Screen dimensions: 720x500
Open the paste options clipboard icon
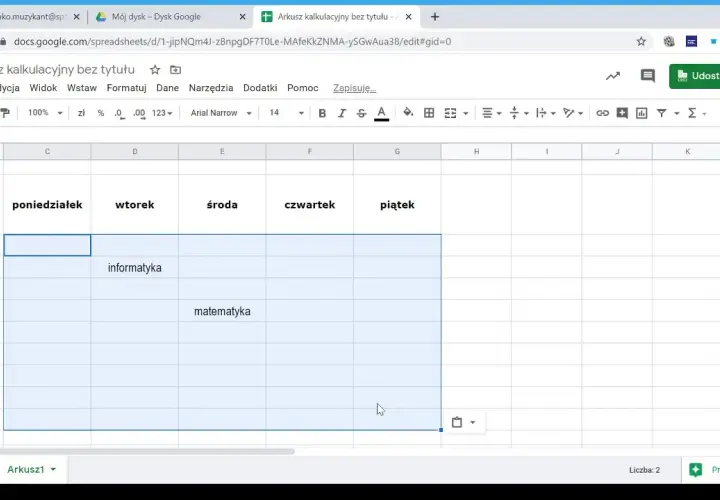click(456, 422)
